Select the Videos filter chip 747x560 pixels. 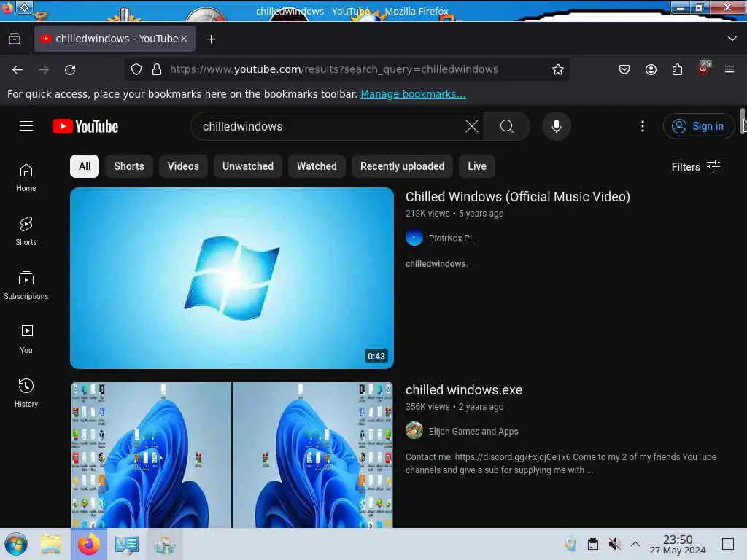(x=183, y=166)
